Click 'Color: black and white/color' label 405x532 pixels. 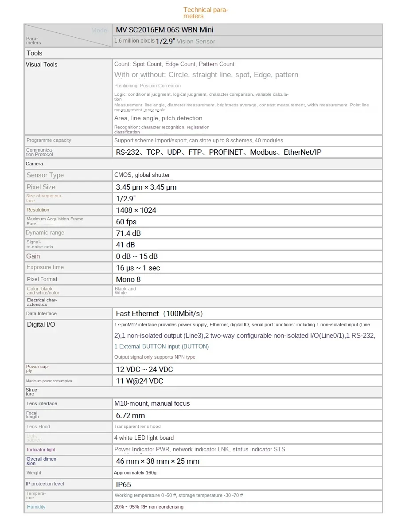tap(43, 291)
